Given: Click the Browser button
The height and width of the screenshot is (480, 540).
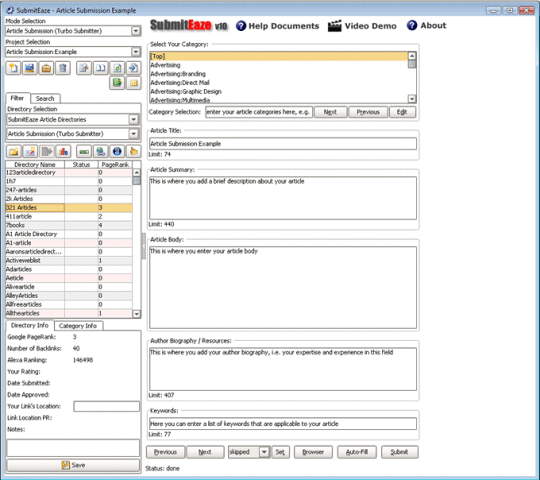Looking at the screenshot, I should [x=313, y=452].
